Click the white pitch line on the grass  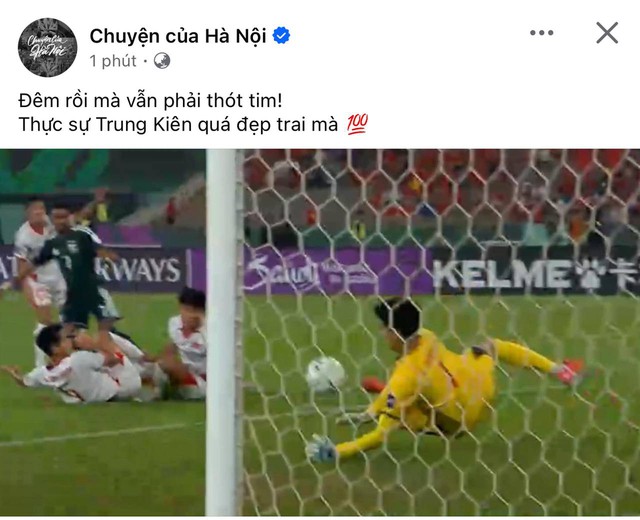coord(102,435)
